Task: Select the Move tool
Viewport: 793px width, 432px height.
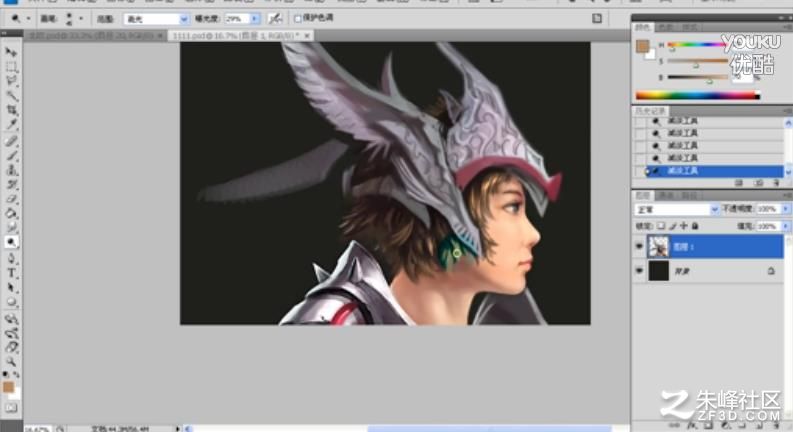Action: click(x=11, y=53)
